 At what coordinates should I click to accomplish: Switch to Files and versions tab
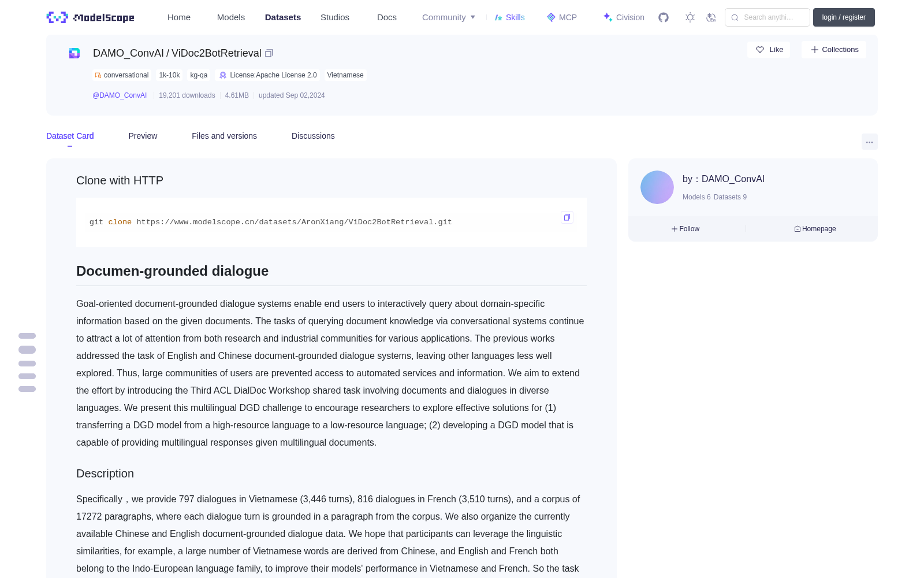[x=224, y=136]
